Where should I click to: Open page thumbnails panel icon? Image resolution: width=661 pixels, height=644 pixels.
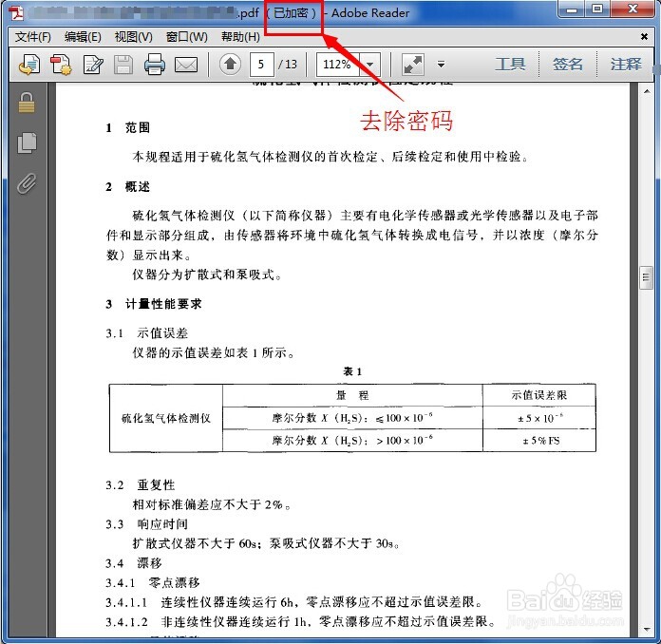click(x=27, y=142)
